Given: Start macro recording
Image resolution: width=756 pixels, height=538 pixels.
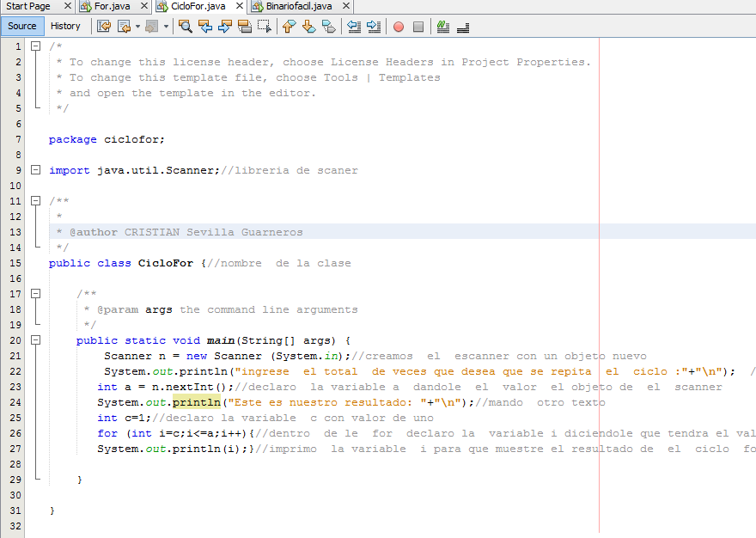Looking at the screenshot, I should tap(396, 27).
